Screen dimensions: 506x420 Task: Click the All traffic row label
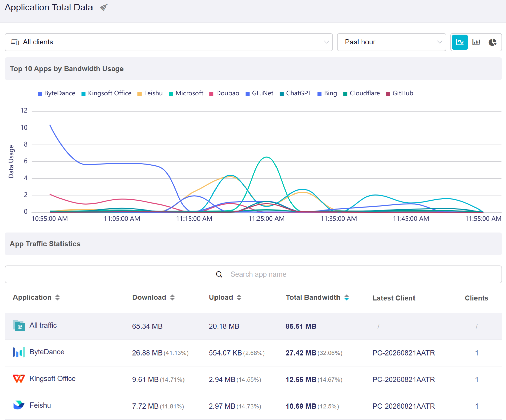point(43,325)
